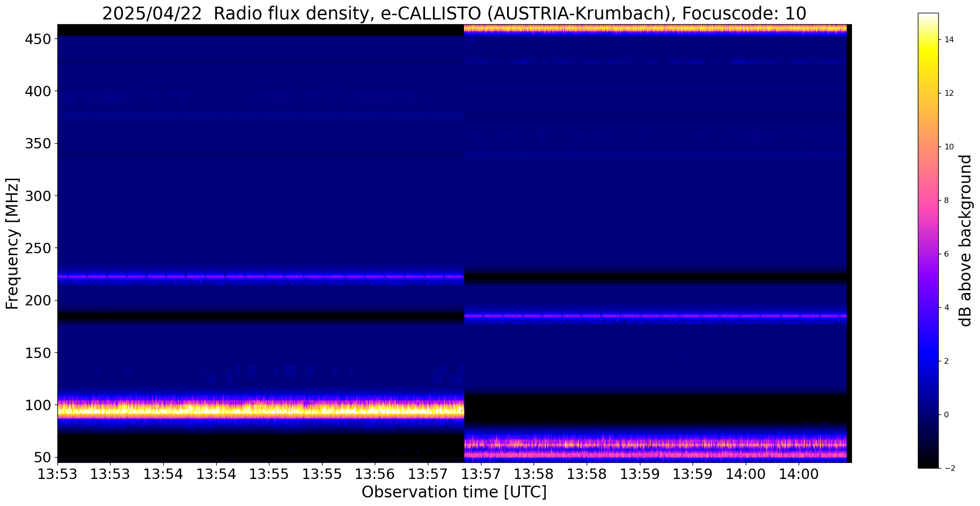Click the pink-orange band near 60 MHz
The image size is (980, 506).
[x=656, y=445]
